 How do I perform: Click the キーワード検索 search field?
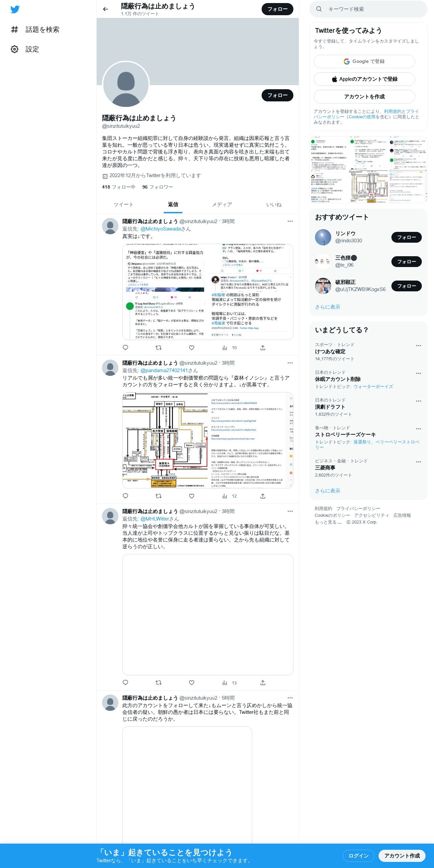[368, 9]
